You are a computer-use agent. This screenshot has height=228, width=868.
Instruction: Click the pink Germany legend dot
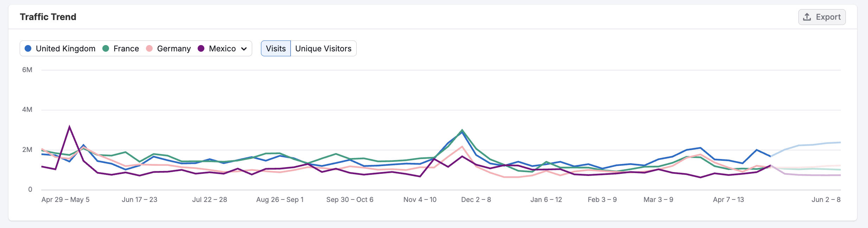(149, 49)
